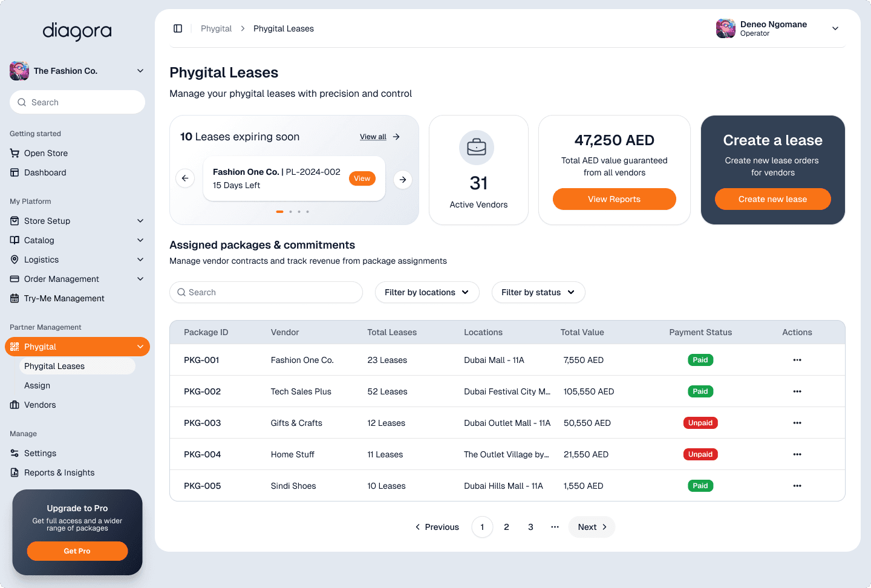Go to page 2 of the packages table
Screen dimensions: 871x588
pyautogui.click(x=506, y=527)
